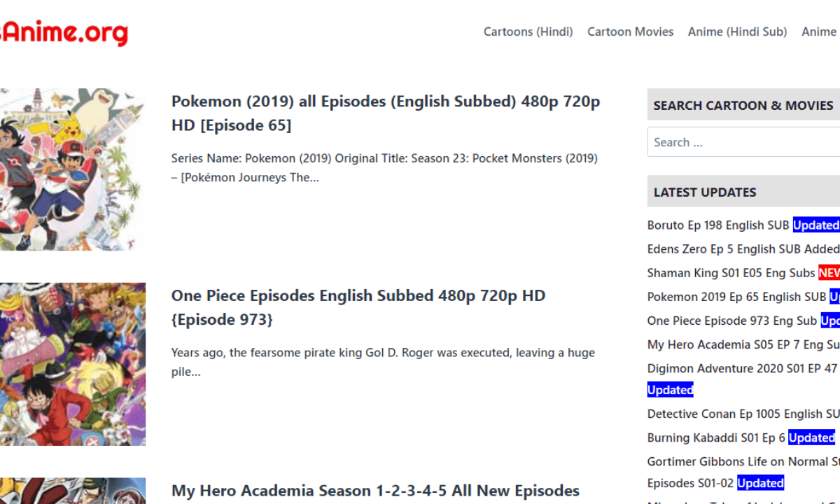Open My Hero Academia Season 1-2-3-4-5 post
Viewport: 840px width, 504px height.
(374, 491)
